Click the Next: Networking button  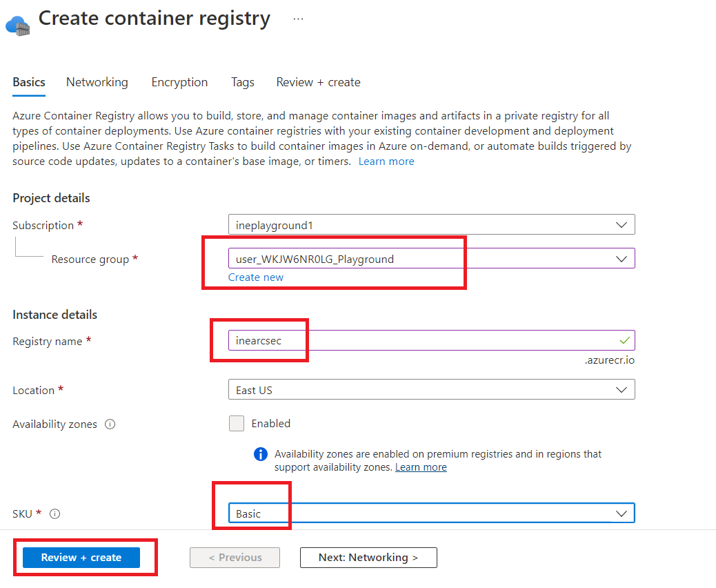click(368, 558)
